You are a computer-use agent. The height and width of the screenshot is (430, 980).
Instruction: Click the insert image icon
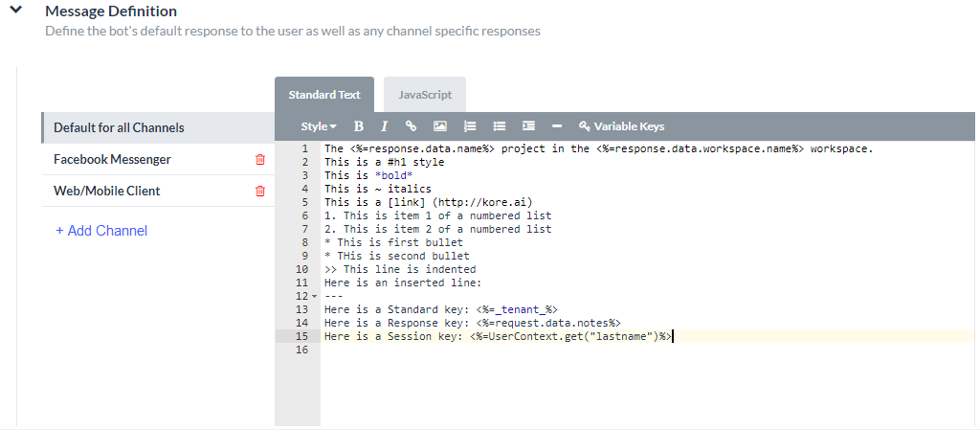click(x=440, y=126)
